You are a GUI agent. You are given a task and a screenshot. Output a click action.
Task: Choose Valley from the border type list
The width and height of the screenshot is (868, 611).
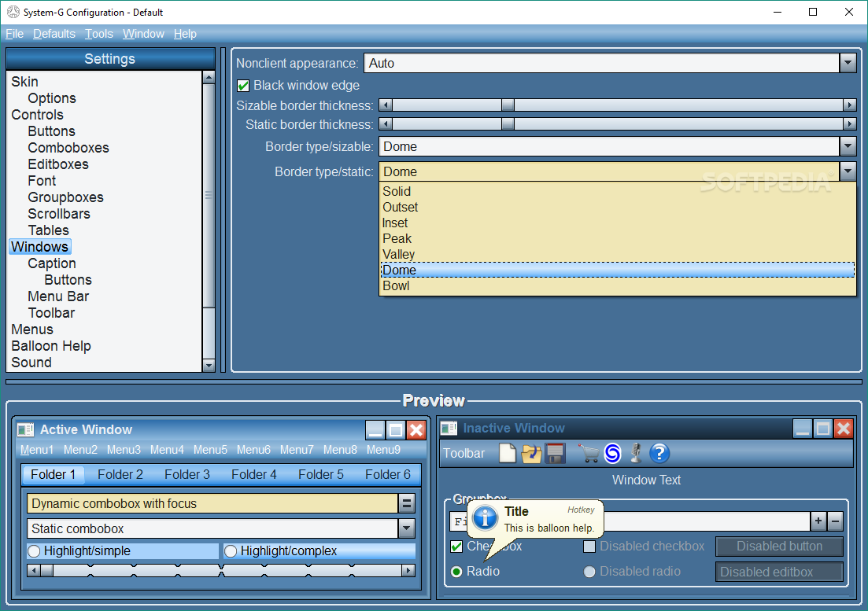(x=617, y=254)
